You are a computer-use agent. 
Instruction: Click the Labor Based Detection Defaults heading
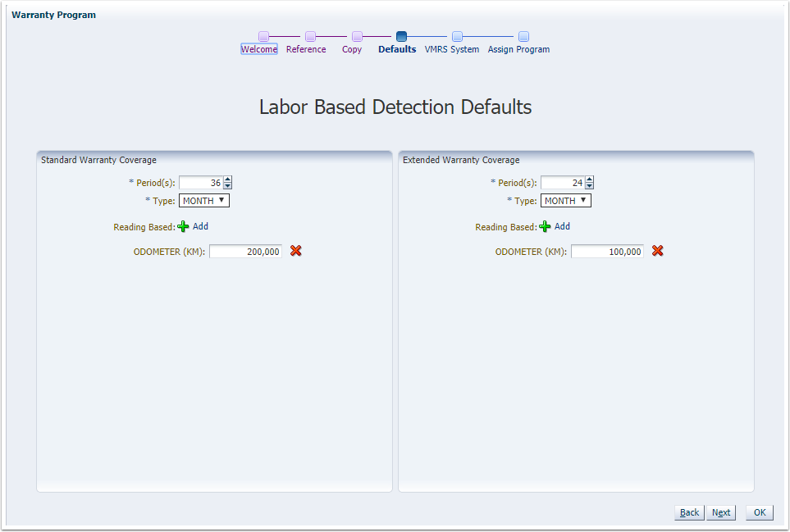pos(395,107)
